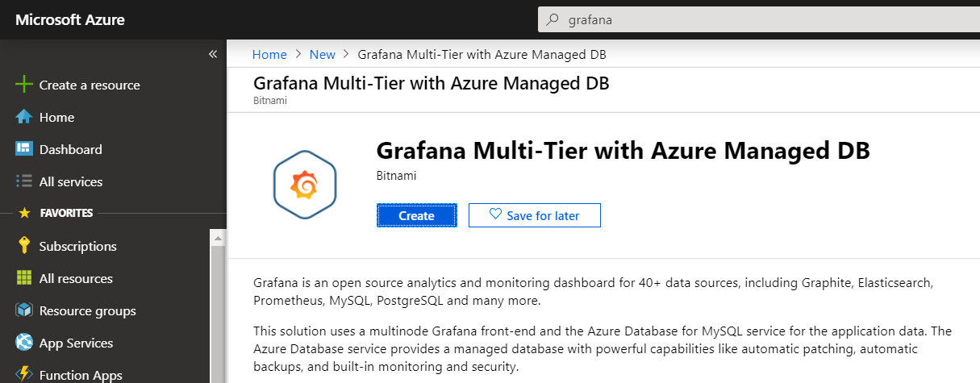The height and width of the screenshot is (383, 980).
Task: Collapse the sidebar with double chevron
Action: (213, 54)
